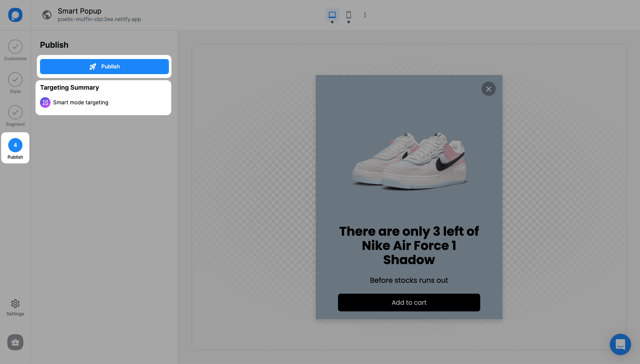Select step 4 Publish in the sidebar

15,148
